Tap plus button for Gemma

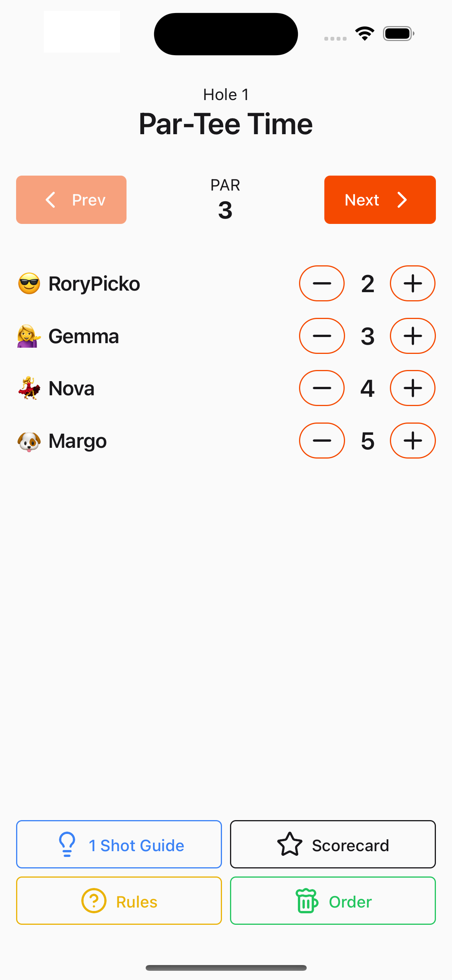[x=413, y=336]
